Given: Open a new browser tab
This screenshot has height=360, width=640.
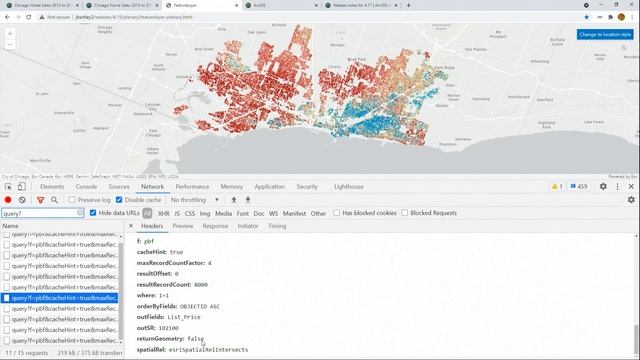Looking at the screenshot, I should point(408,5).
